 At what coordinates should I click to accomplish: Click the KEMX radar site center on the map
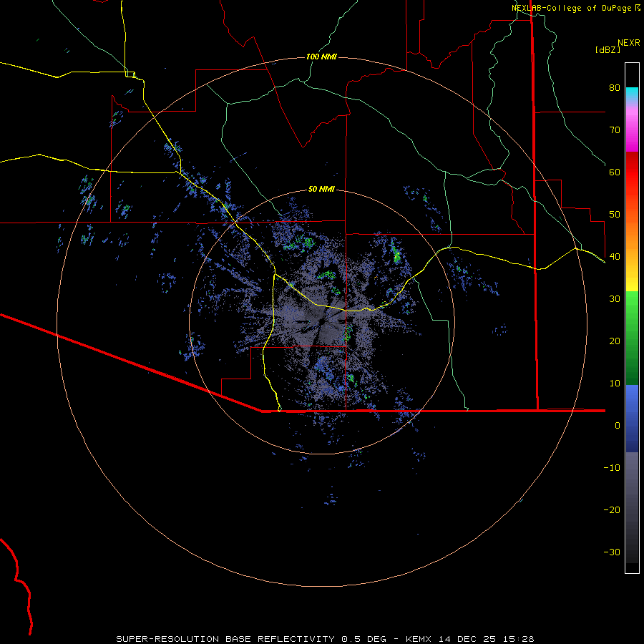(x=321, y=321)
